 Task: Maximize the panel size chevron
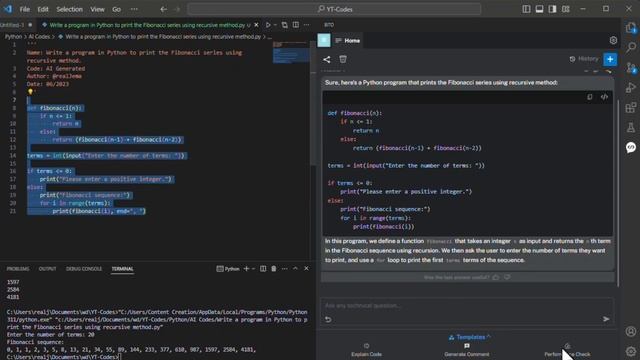(x=296, y=269)
